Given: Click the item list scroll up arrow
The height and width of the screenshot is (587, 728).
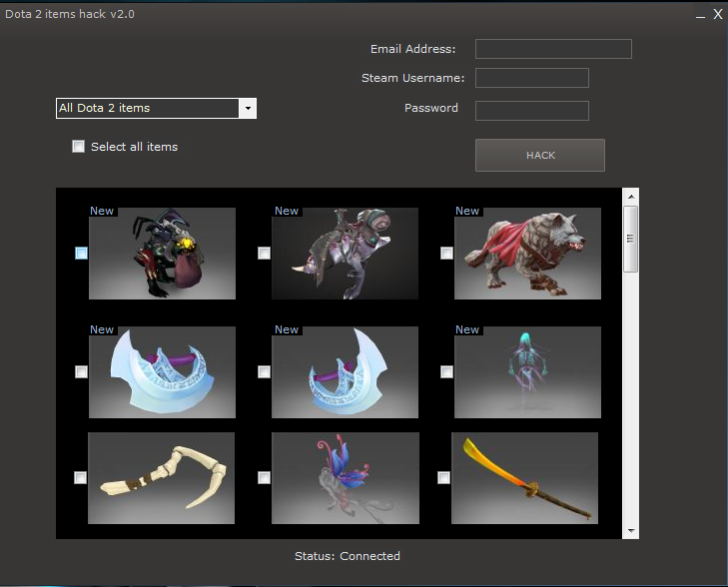Looking at the screenshot, I should [631, 197].
